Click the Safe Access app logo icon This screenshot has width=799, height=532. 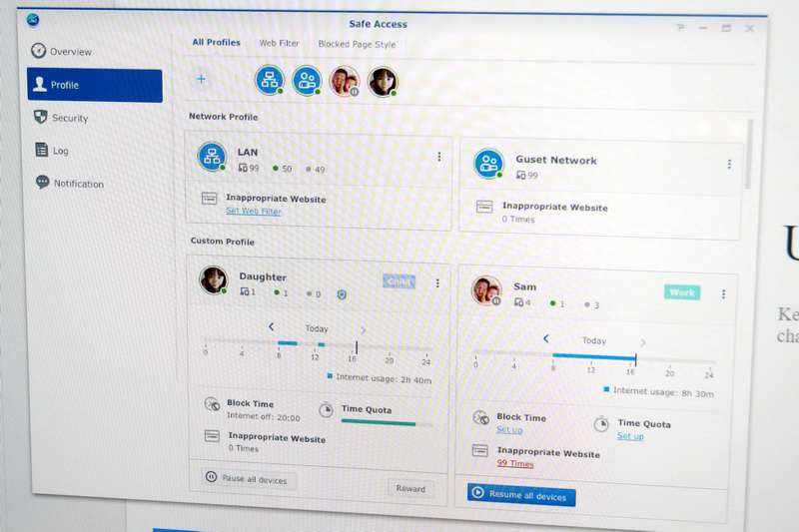33,19
